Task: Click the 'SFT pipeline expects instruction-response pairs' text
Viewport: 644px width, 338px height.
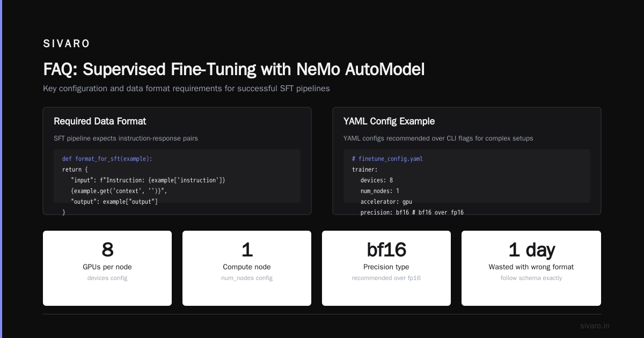Action: tap(126, 138)
